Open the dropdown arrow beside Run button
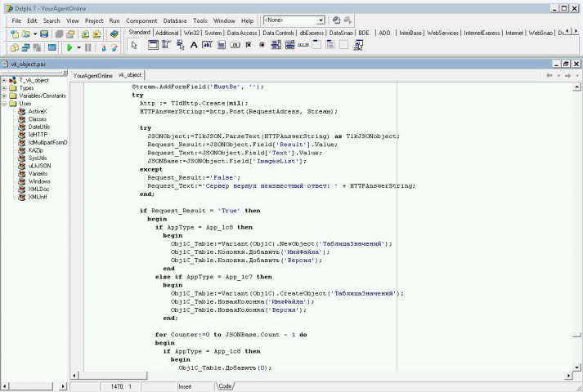This screenshot has height=392, width=583. 78,47
